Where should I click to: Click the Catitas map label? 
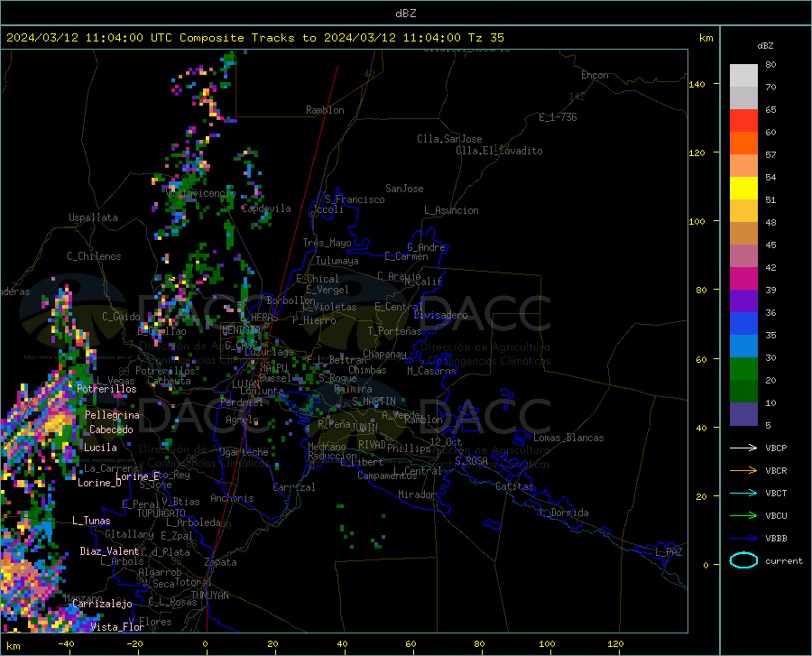click(514, 486)
